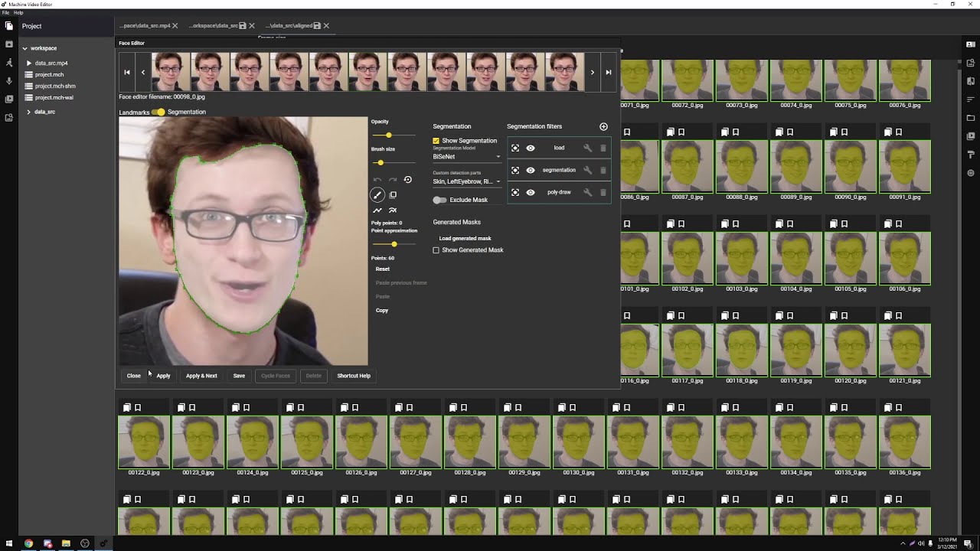Open settings wrench for poly-draw filter
This screenshot has width=980, height=551.
tap(587, 193)
